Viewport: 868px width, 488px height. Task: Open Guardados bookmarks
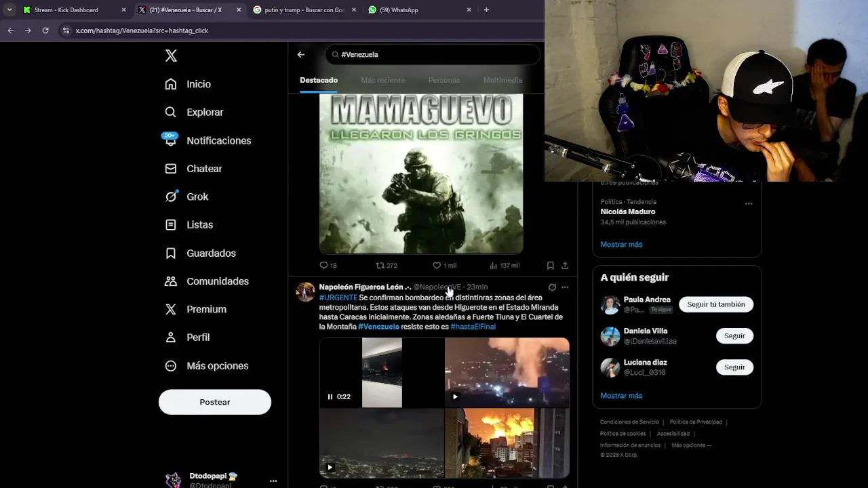point(201,253)
